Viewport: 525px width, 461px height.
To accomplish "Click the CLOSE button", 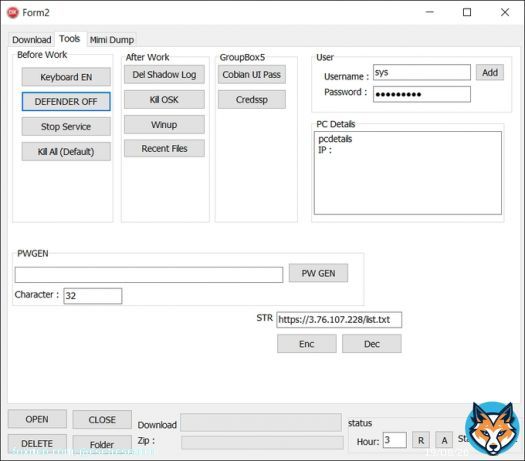I will (102, 419).
